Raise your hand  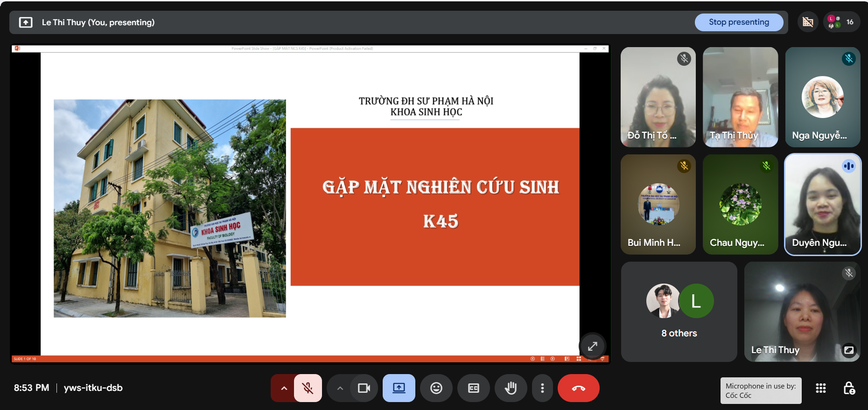(x=511, y=388)
